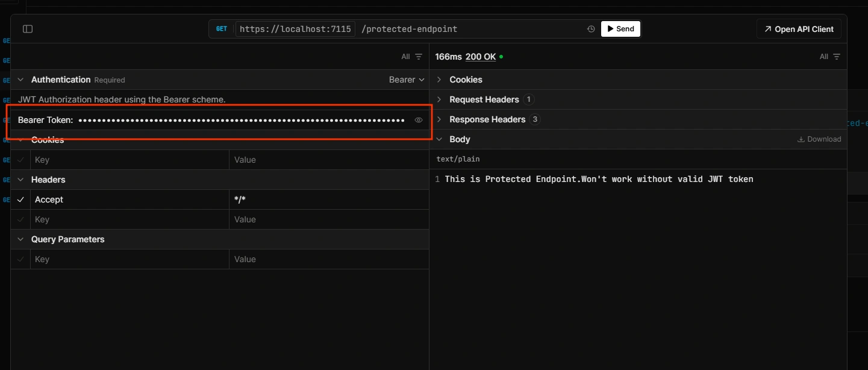868x370 pixels.
Task: Open the response-side All filter
Action: pyautogui.click(x=829, y=57)
